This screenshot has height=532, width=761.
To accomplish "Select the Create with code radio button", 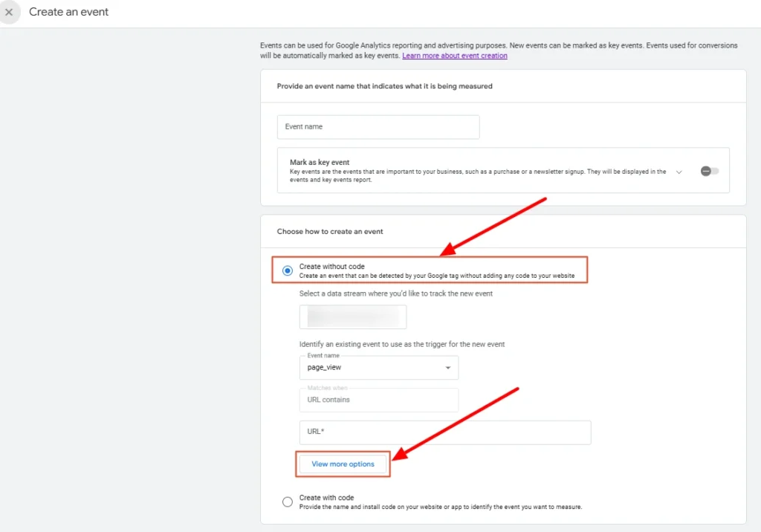I will [x=288, y=502].
